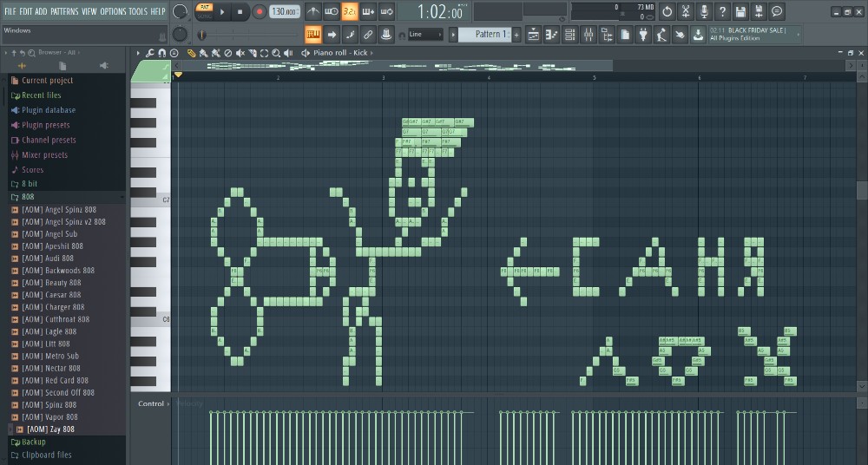
Task: Open the Line snap dropdown
Action: (x=425, y=35)
